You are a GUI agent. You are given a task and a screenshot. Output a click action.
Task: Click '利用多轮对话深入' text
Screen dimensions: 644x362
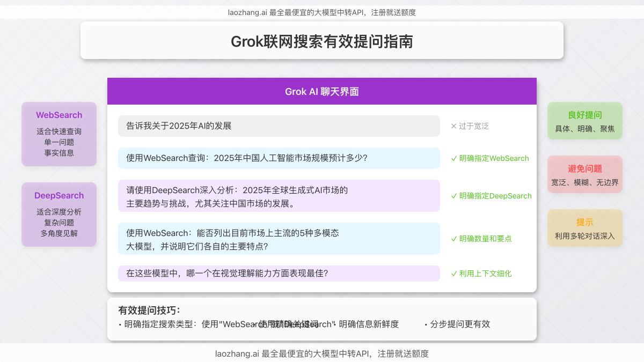(585, 236)
